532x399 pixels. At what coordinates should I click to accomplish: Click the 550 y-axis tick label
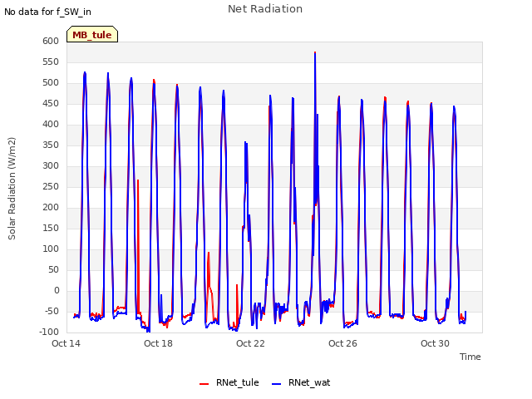51,62
